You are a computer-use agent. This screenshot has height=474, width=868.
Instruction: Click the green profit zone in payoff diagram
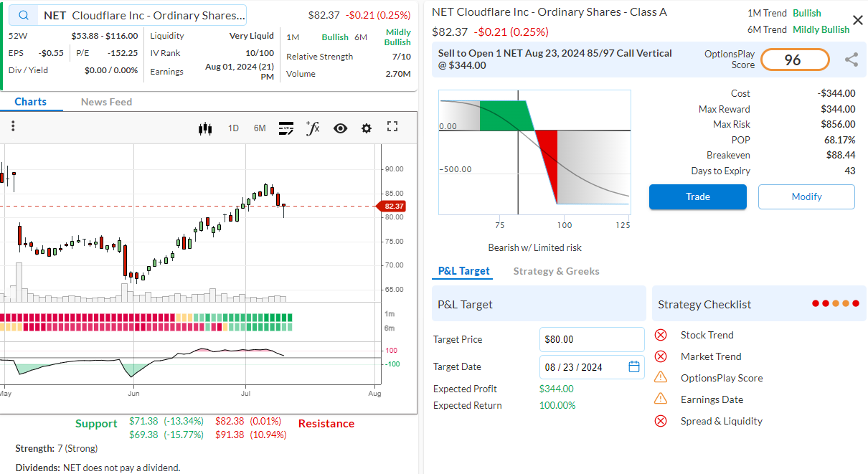pos(506,115)
